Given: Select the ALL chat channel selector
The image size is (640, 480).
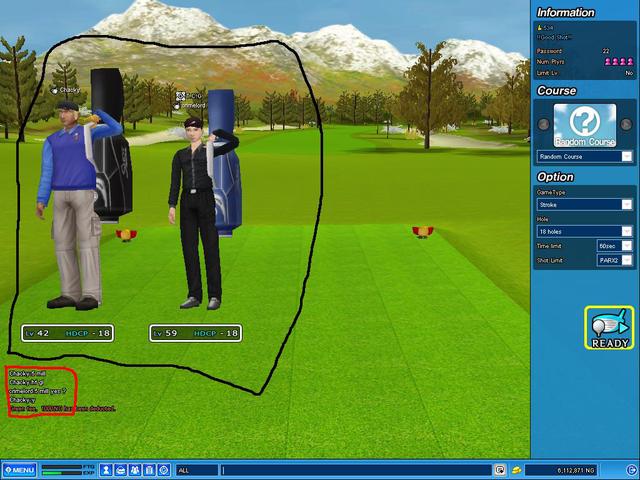Looking at the screenshot, I should tap(196, 469).
